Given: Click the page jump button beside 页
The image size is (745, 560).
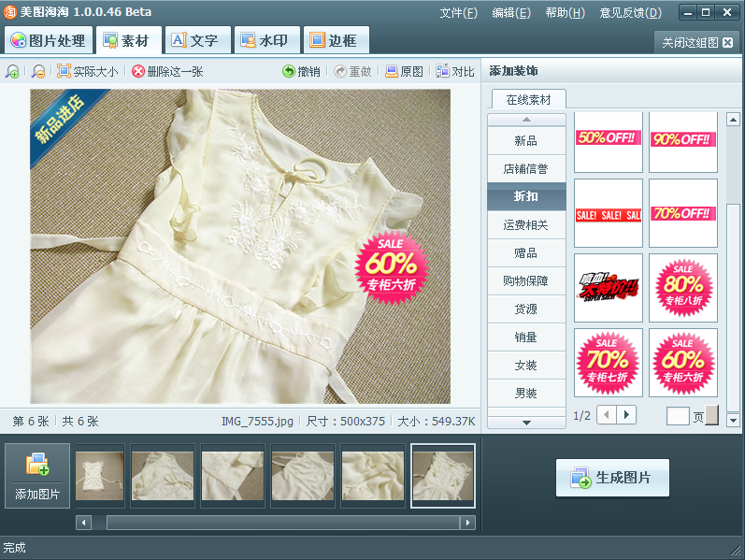Looking at the screenshot, I should tap(711, 415).
